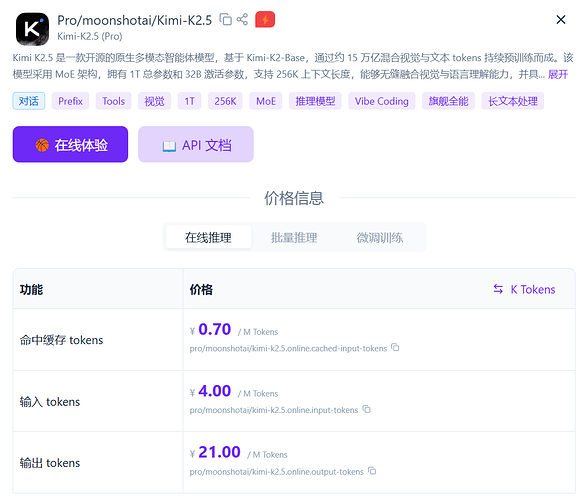The height and width of the screenshot is (499, 586).
Task: Click the 功能 column header
Action: coord(31,289)
